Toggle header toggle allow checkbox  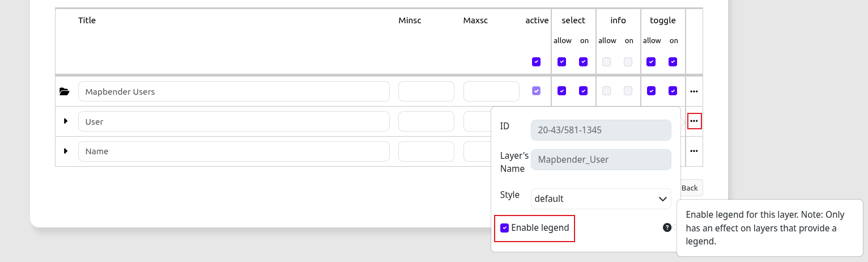(x=651, y=62)
